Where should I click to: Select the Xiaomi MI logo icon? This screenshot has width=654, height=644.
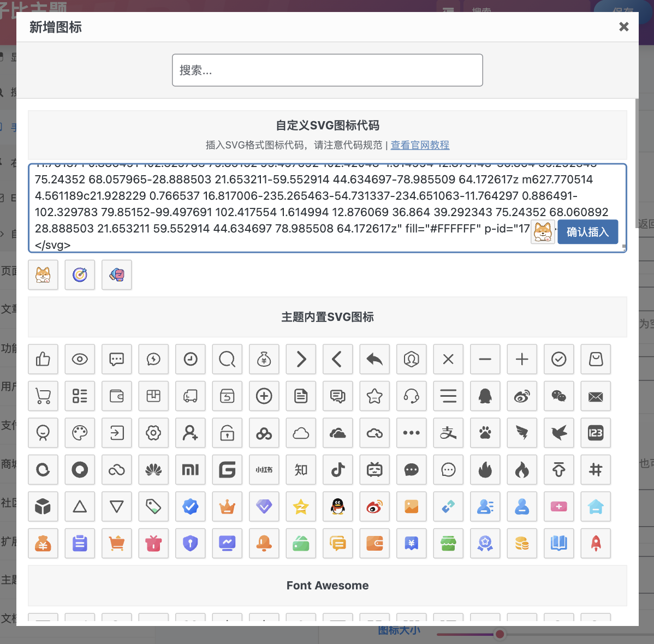pyautogui.click(x=191, y=470)
